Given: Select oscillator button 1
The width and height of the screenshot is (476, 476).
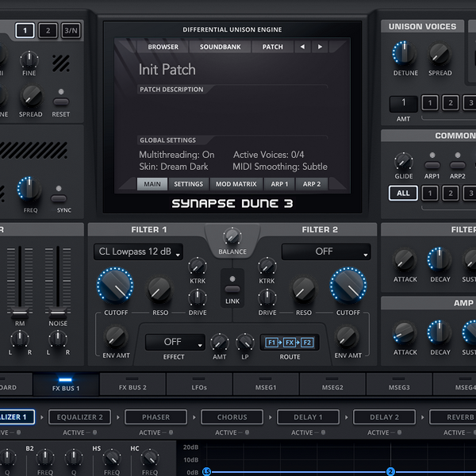Looking at the screenshot, I should (25, 30).
